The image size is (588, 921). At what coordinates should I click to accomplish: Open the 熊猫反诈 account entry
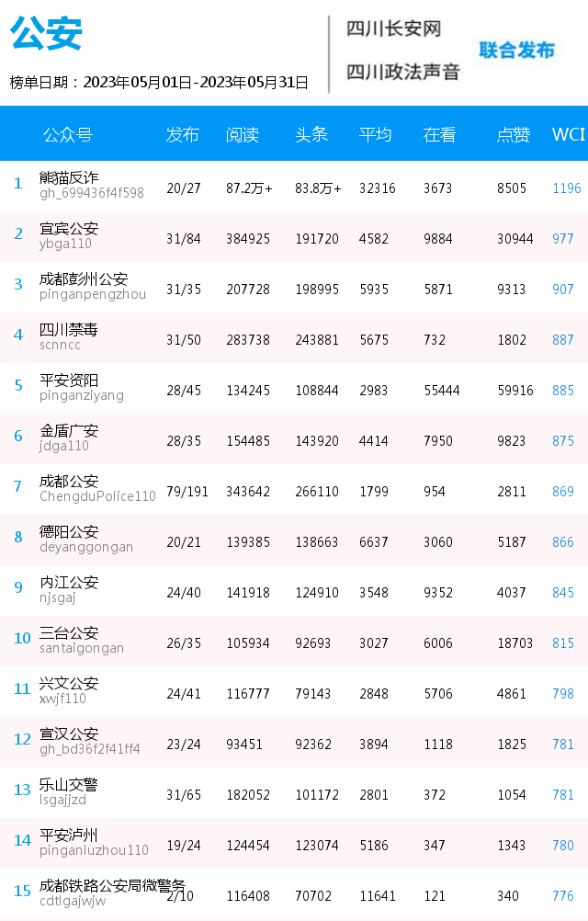69,177
